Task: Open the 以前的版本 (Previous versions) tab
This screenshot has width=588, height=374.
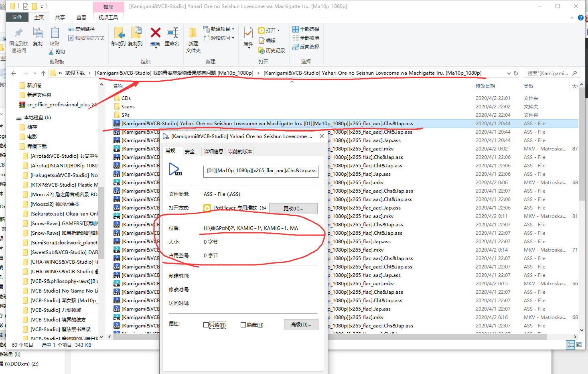Action: coord(240,151)
